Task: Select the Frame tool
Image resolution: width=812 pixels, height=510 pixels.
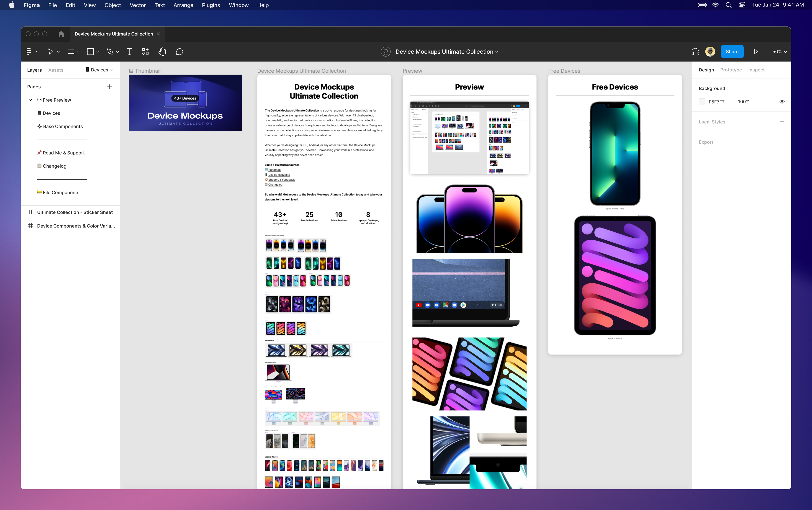Action: pyautogui.click(x=71, y=52)
